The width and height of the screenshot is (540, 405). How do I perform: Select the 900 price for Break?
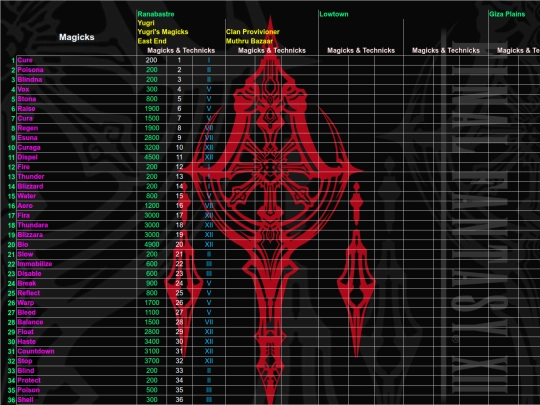click(152, 283)
